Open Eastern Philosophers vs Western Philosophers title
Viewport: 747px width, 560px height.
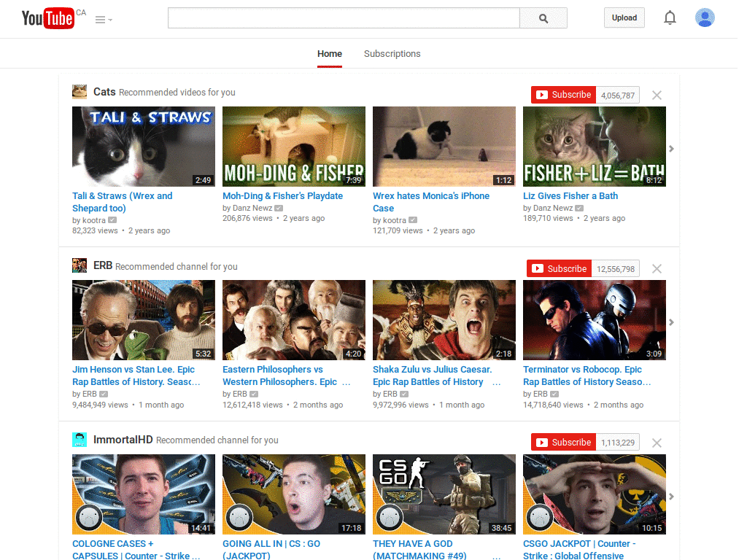point(286,376)
